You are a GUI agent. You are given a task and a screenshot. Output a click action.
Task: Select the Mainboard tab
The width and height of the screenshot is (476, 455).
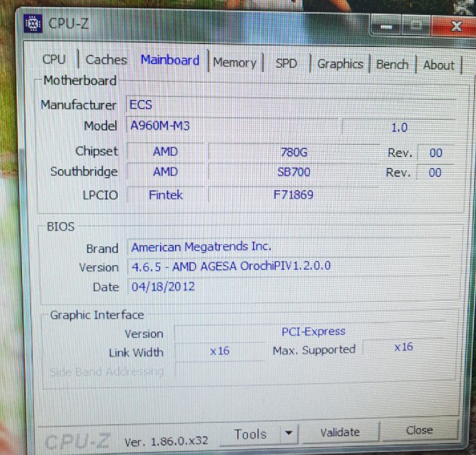pos(170,60)
